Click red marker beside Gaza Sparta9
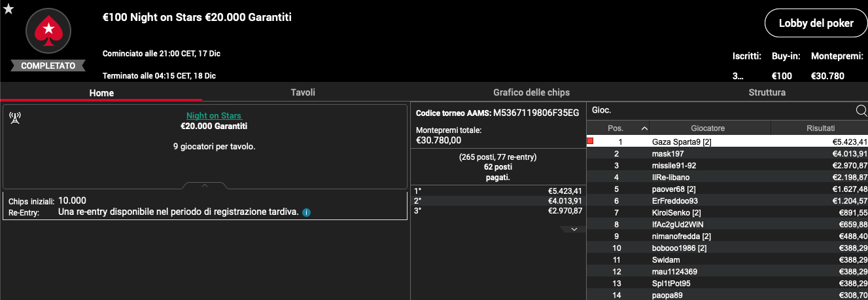This screenshot has height=300, width=868. pyautogui.click(x=590, y=141)
